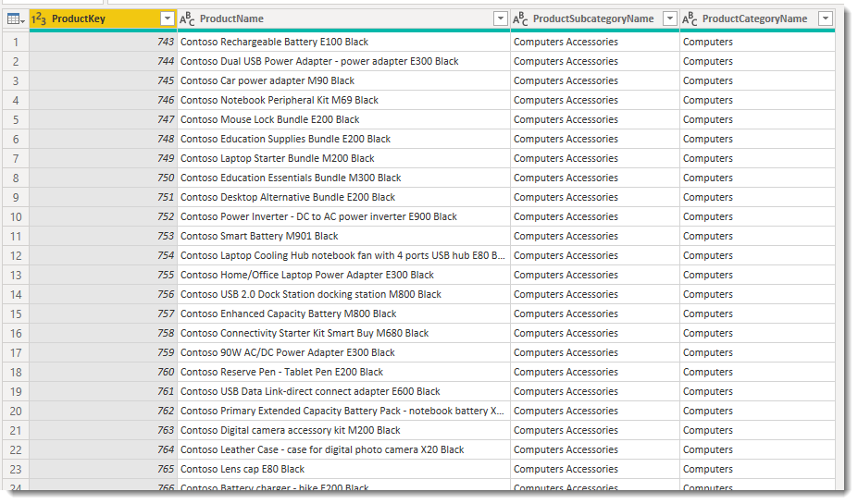The image size is (858, 504).
Task: Click 'Contoso Lens cap E80 Black' cell
Action: 343,470
